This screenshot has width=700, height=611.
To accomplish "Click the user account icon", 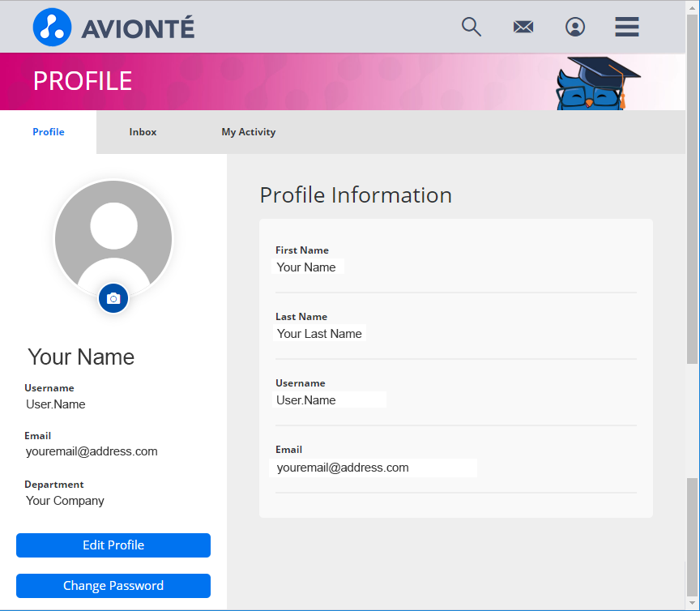I will (575, 27).
